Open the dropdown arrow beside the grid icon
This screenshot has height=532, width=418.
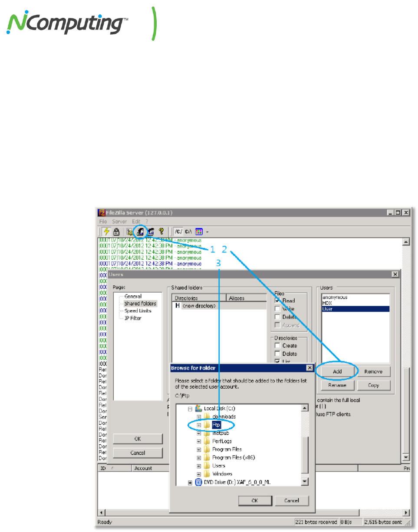(207, 232)
